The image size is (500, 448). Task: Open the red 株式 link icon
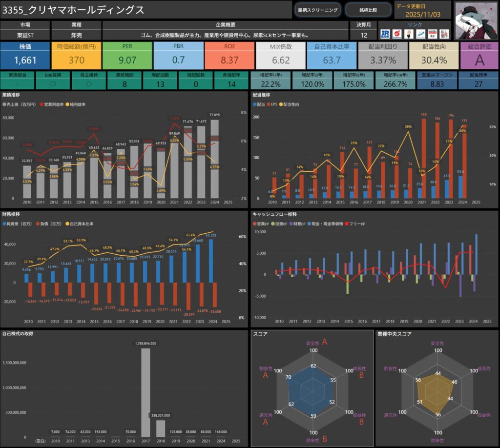tap(432, 34)
